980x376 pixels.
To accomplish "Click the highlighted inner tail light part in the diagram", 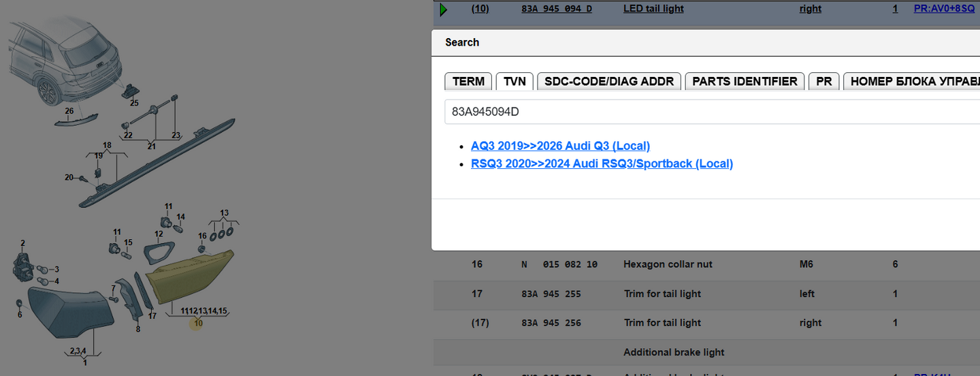I will tap(191, 276).
